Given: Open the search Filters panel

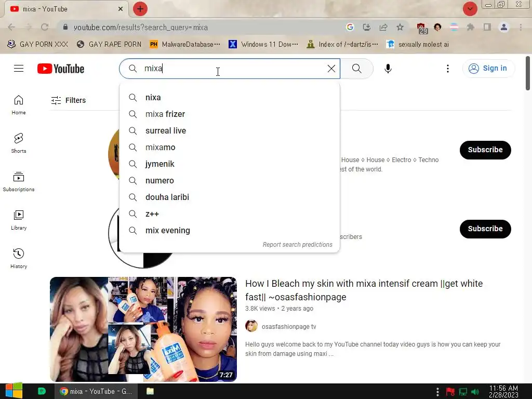Looking at the screenshot, I should click(x=69, y=100).
